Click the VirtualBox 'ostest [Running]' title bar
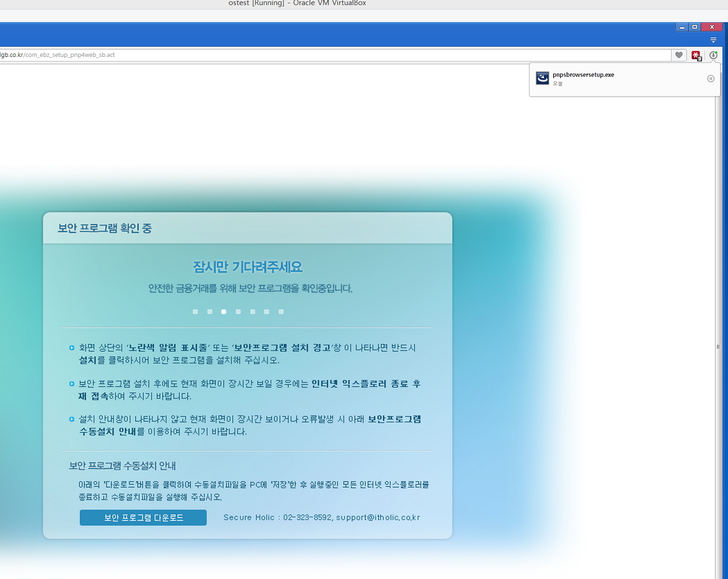Viewport: 728px width, 579px height. (x=297, y=3)
